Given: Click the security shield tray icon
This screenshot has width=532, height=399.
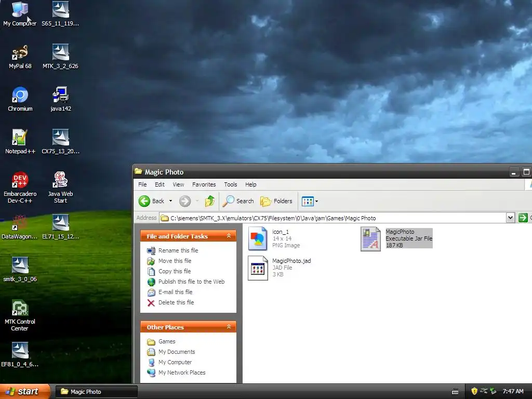Looking at the screenshot, I should point(474,391).
